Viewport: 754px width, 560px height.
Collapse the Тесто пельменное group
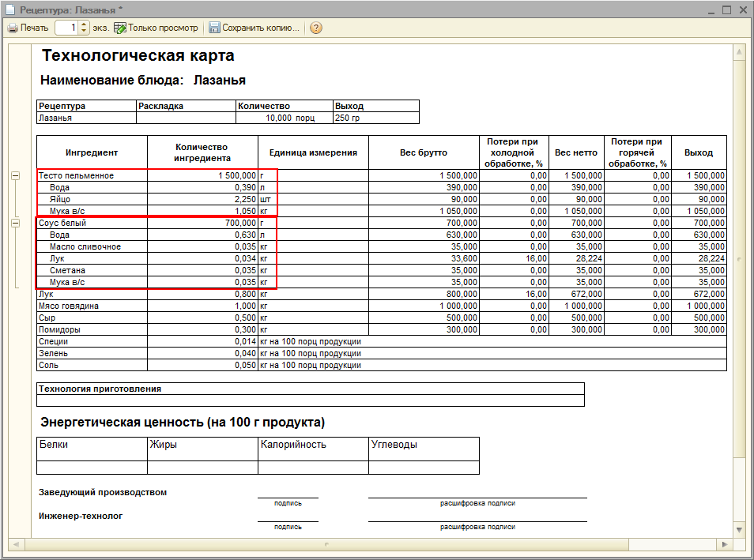[16, 175]
